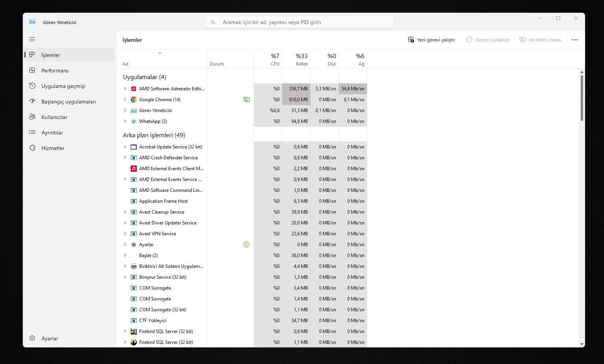Viewport: 604px width, 364px height.
Task: Open the hamburger navigation menu icon
Action: (x=32, y=39)
